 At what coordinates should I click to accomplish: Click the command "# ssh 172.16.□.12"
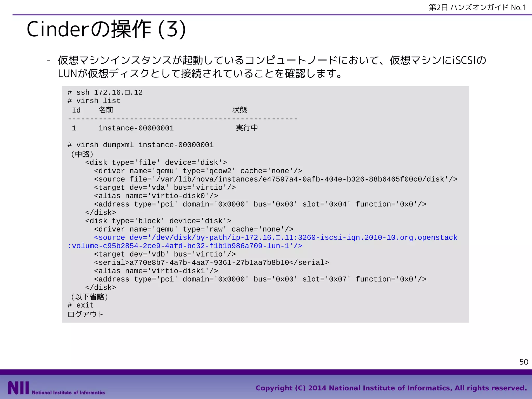click(x=105, y=92)
